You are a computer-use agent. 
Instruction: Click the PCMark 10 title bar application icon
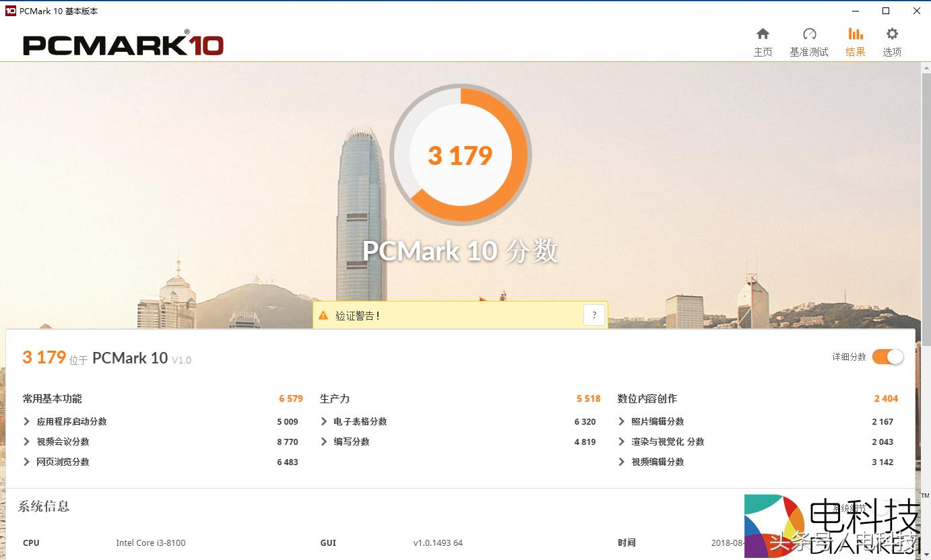(8, 11)
